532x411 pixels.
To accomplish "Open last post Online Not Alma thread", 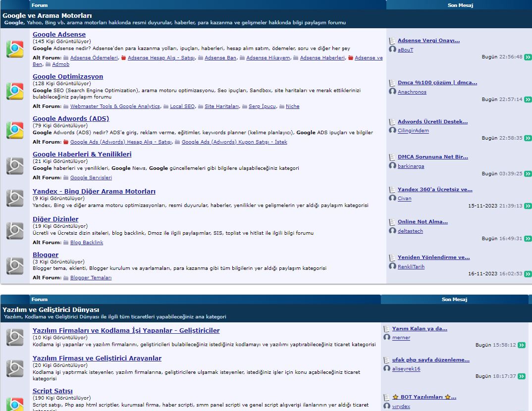I will click(423, 221).
